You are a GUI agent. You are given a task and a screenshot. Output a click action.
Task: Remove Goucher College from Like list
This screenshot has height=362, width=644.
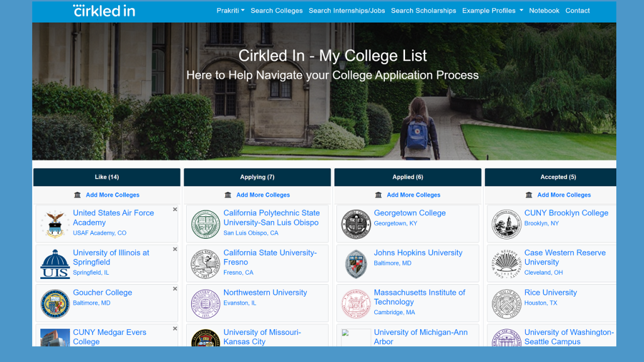pyautogui.click(x=175, y=289)
